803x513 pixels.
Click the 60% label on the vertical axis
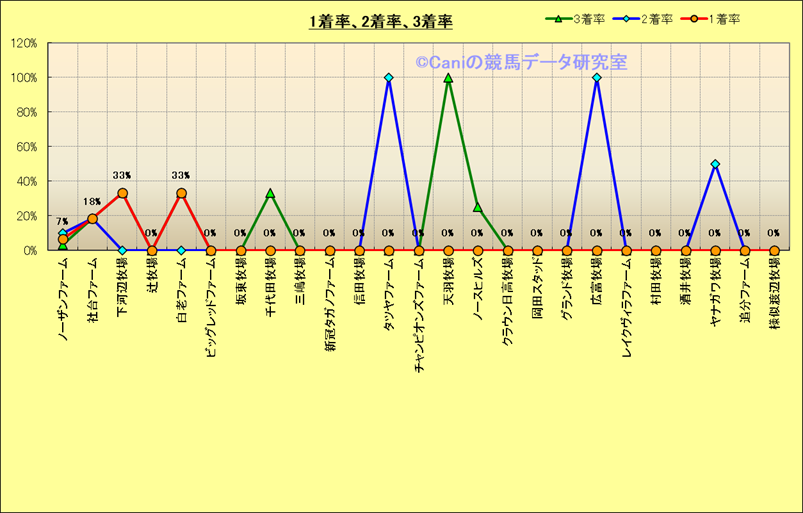(x=26, y=147)
